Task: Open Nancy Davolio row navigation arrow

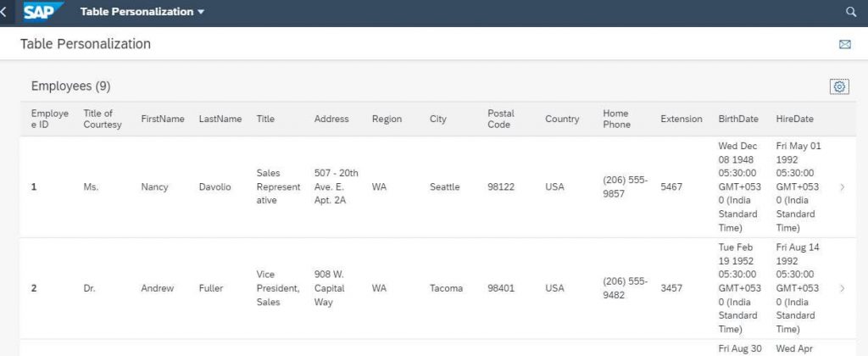Action: point(842,187)
